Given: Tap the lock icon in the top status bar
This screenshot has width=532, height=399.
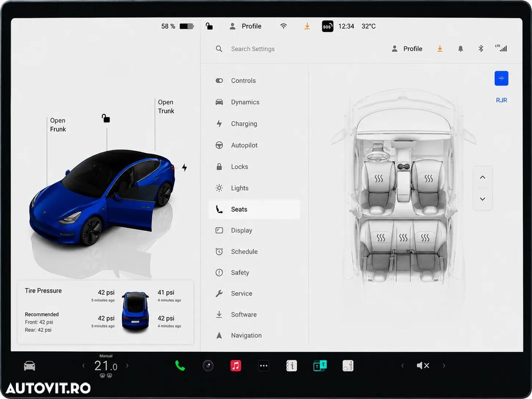Looking at the screenshot, I should tap(209, 26).
